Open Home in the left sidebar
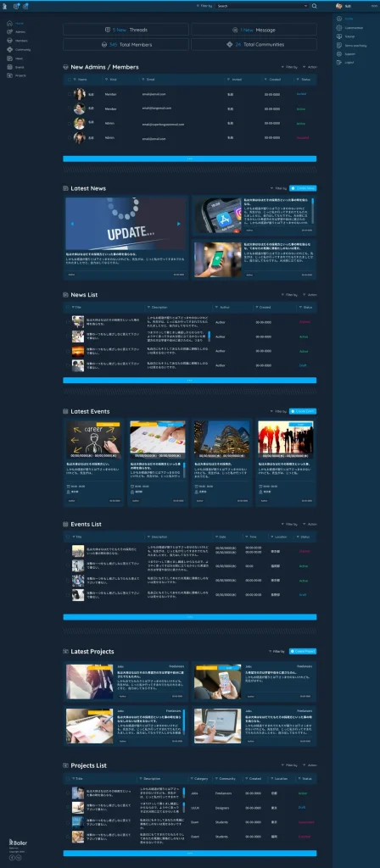 tap(15, 23)
